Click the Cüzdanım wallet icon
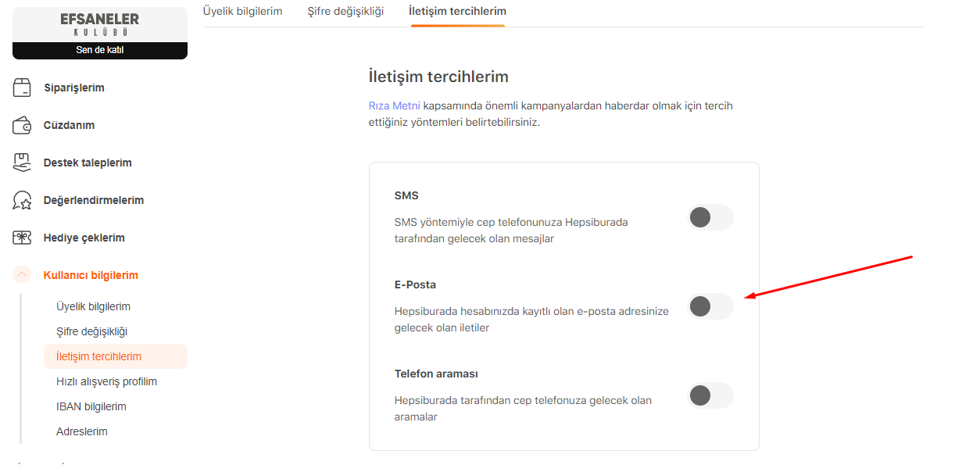This screenshot has height=465, width=980. pyautogui.click(x=22, y=125)
